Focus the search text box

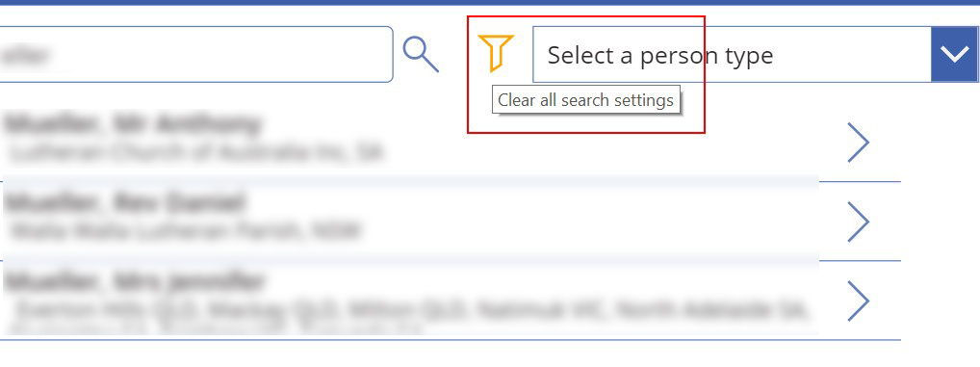[x=193, y=54]
